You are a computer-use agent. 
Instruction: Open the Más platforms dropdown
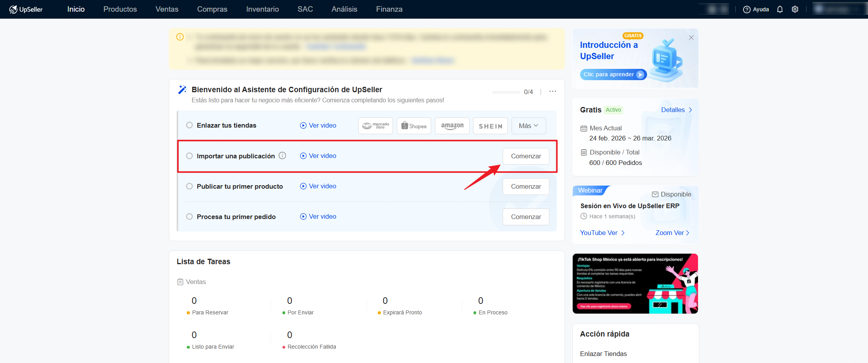[x=528, y=125]
